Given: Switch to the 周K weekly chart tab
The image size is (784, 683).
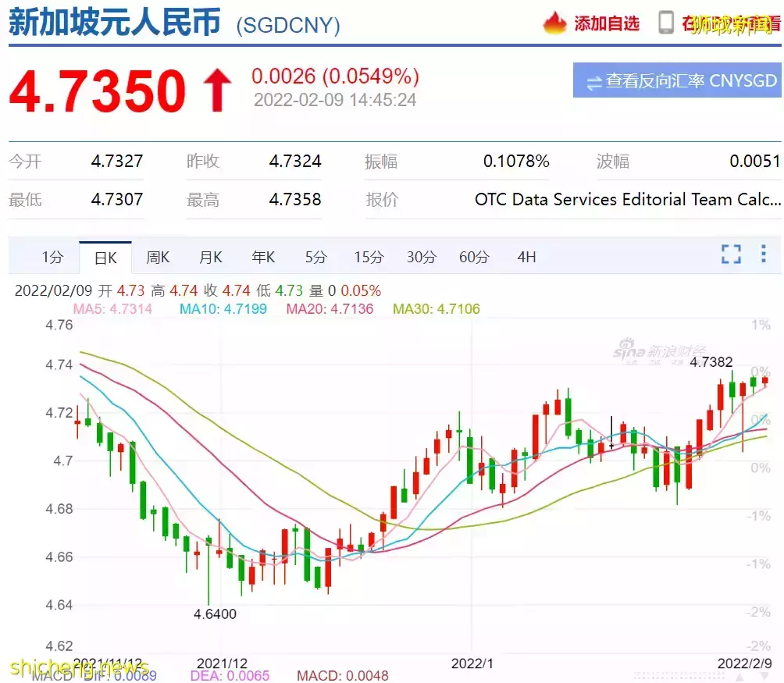Looking at the screenshot, I should click(x=157, y=257).
